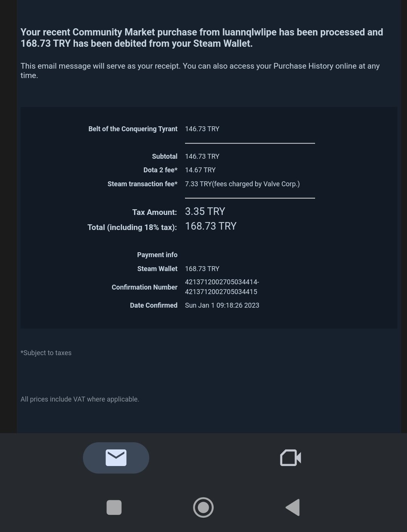Image resolution: width=407 pixels, height=532 pixels.
Task: Tap the Android back triangle button
Action: [x=293, y=507]
